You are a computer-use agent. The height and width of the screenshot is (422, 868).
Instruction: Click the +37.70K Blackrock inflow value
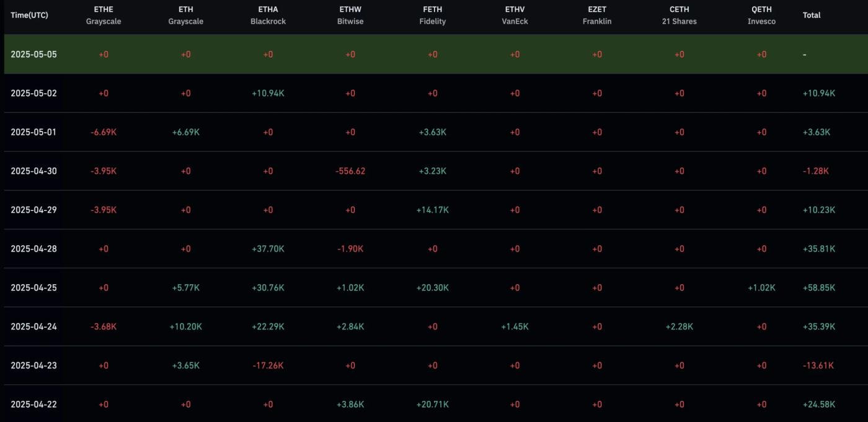268,249
